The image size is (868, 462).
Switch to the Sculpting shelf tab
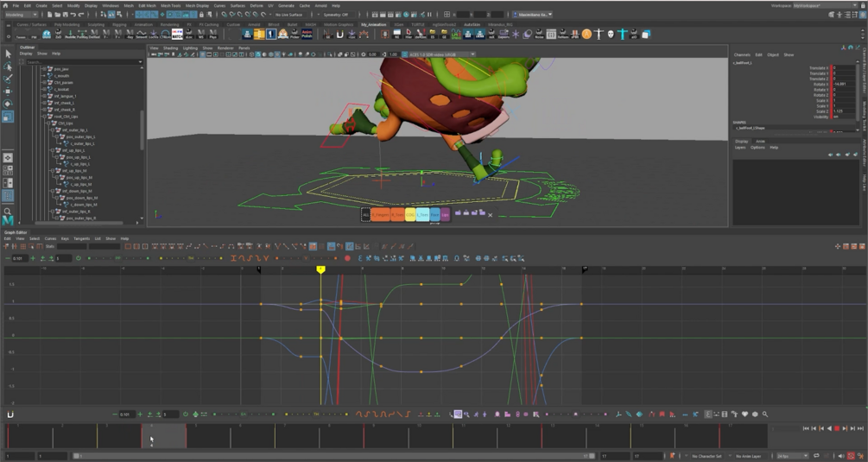96,24
